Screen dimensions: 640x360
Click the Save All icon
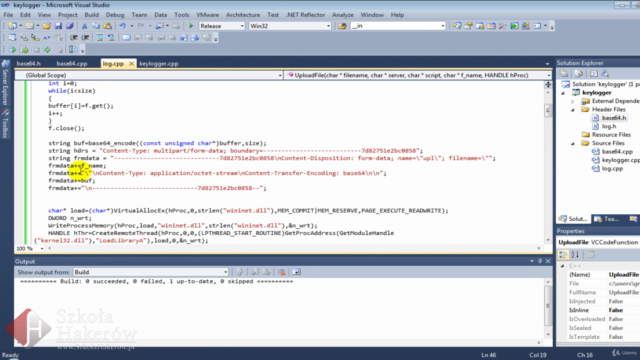(70, 26)
